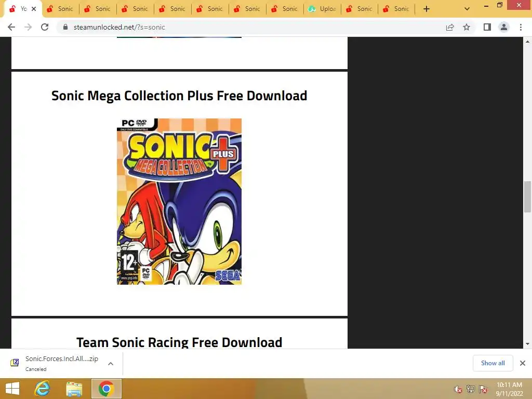This screenshot has height=399, width=532.
Task: Open a new tab with the plus button
Action: pyautogui.click(x=427, y=9)
